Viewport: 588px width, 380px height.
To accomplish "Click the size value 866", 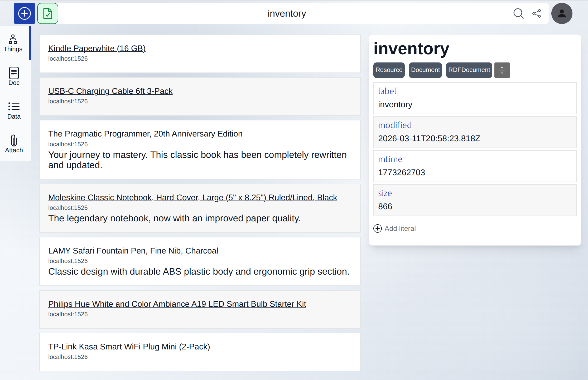I will [x=385, y=207].
